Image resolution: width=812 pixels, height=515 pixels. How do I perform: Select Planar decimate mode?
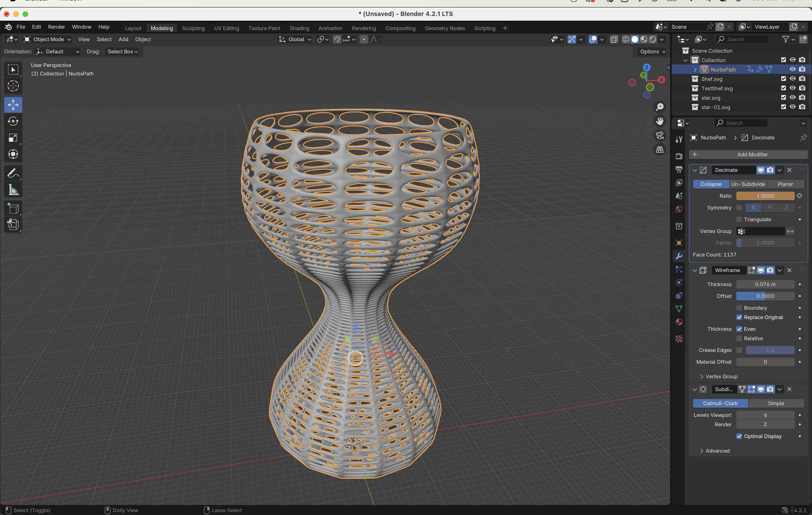pyautogui.click(x=785, y=184)
